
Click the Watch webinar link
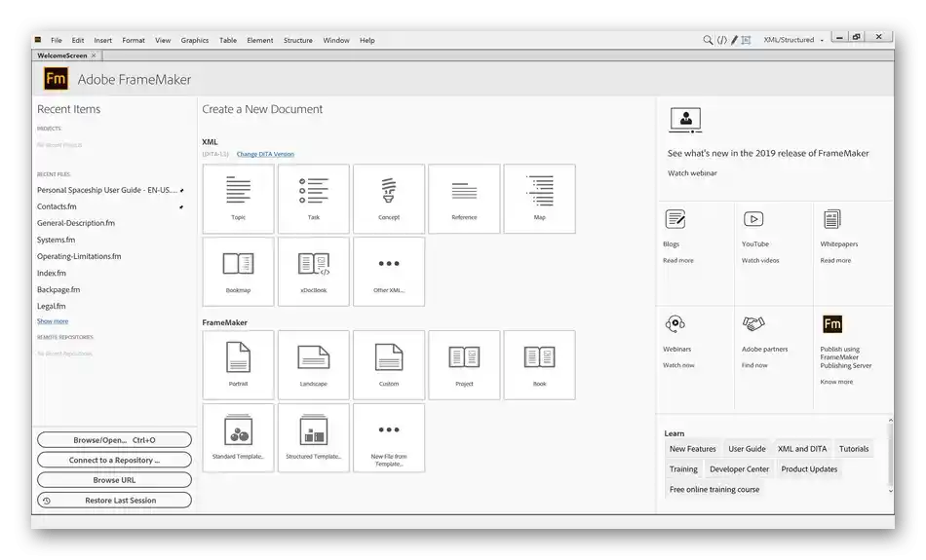pyautogui.click(x=692, y=173)
